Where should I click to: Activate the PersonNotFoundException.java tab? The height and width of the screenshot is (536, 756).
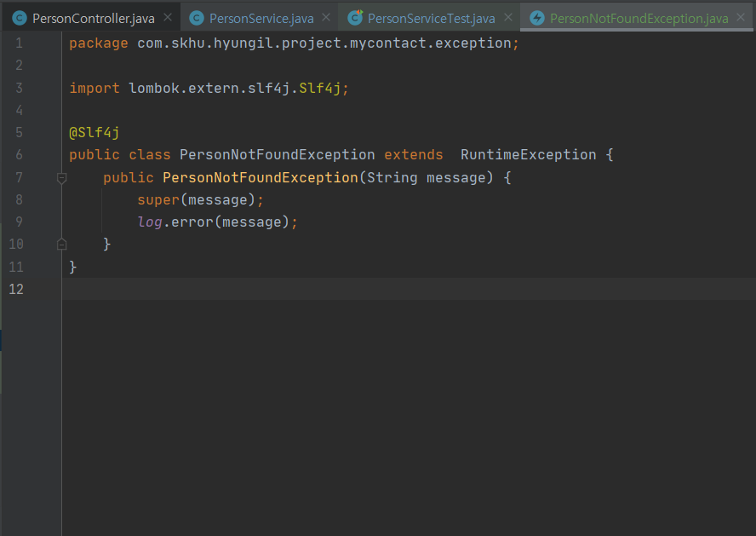639,18
